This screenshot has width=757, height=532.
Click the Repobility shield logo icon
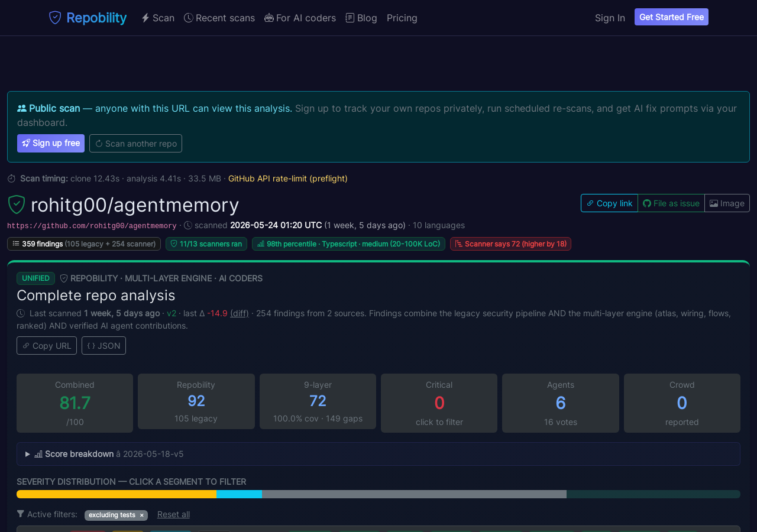point(55,18)
